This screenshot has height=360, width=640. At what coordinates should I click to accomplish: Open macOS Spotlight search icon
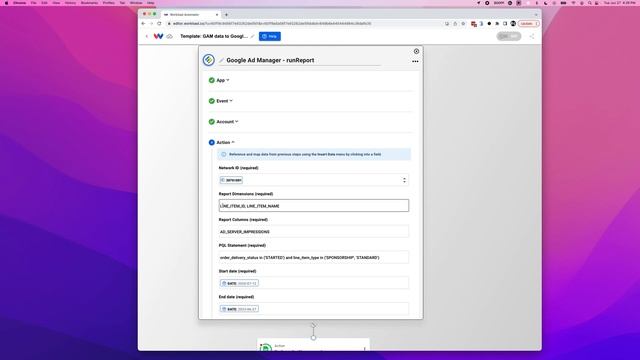(x=589, y=3)
